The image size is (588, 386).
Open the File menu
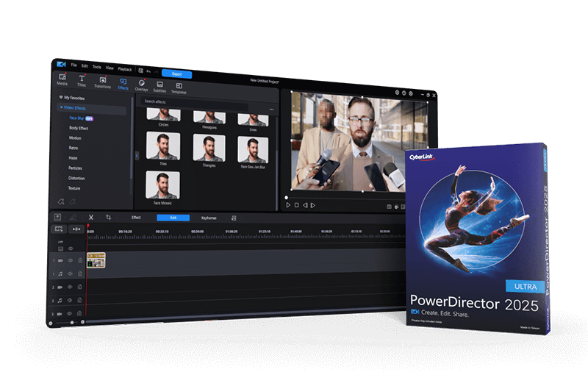click(x=74, y=65)
